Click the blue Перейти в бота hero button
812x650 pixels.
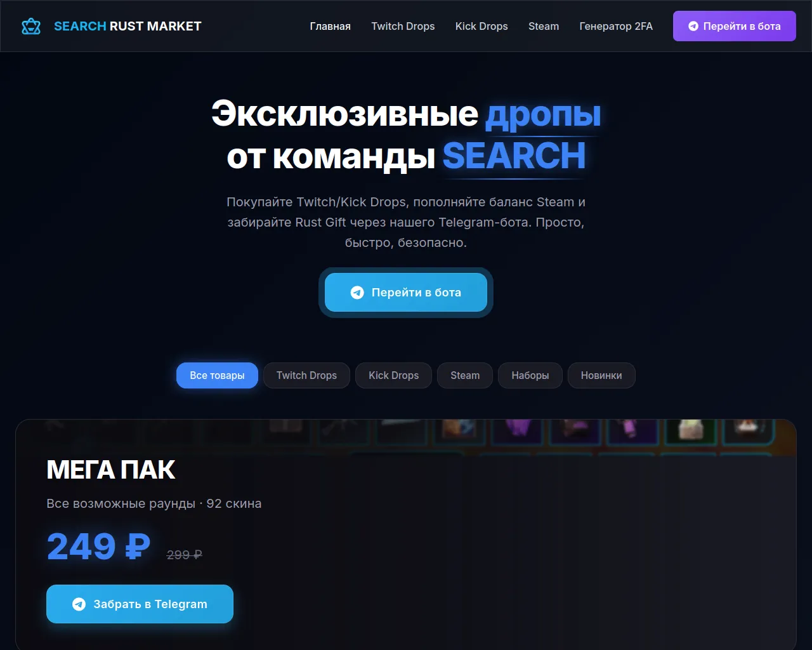pos(406,293)
